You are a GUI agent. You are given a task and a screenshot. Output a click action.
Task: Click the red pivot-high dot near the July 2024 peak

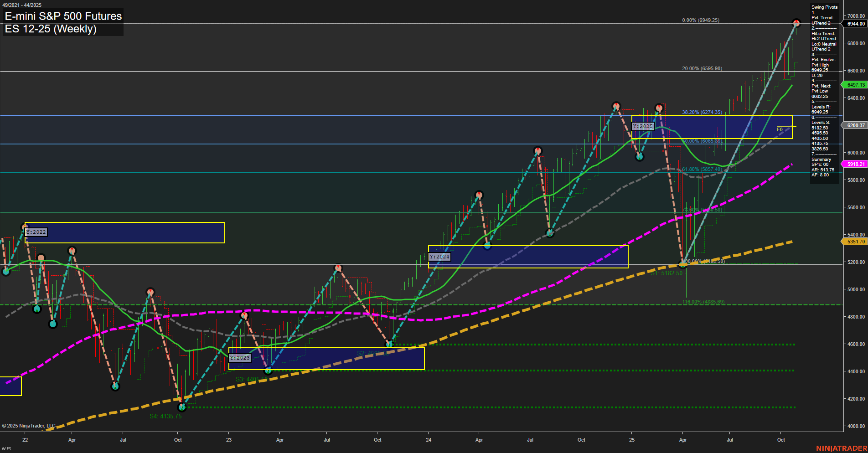[537, 149]
